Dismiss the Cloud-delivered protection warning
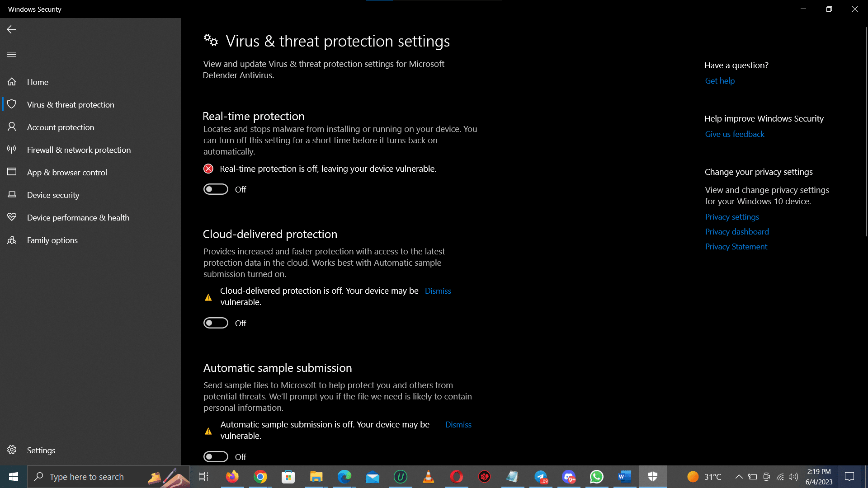 pyautogui.click(x=438, y=291)
